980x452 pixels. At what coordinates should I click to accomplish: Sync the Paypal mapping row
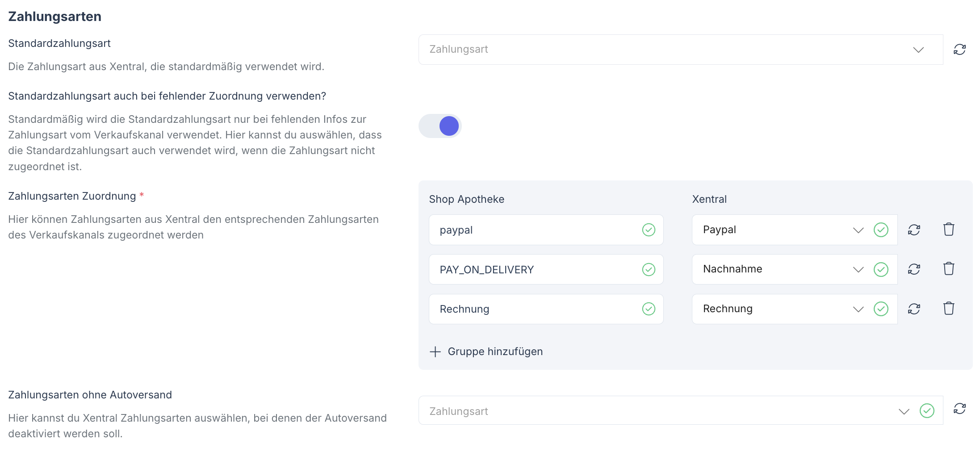pos(914,230)
